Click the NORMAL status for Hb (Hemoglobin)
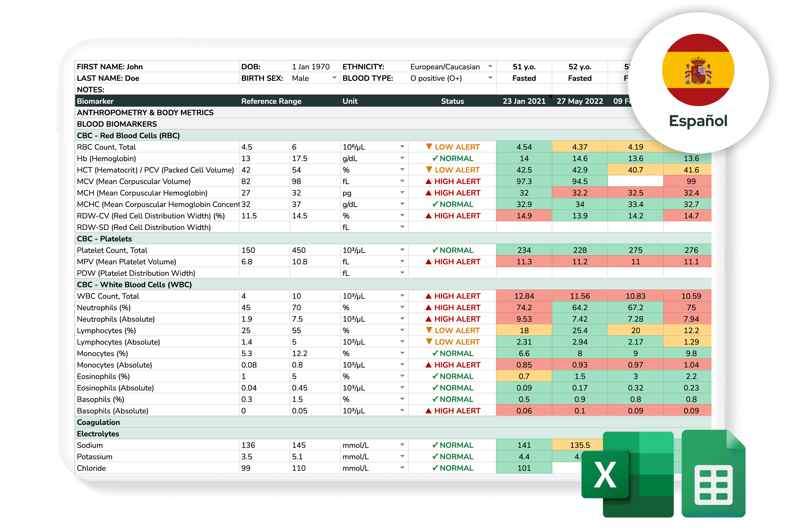 452,158
